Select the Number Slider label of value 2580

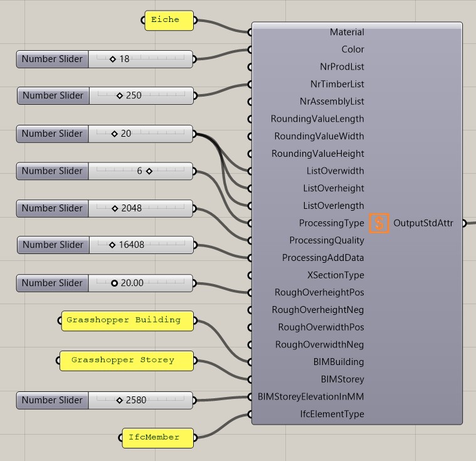(x=52, y=400)
